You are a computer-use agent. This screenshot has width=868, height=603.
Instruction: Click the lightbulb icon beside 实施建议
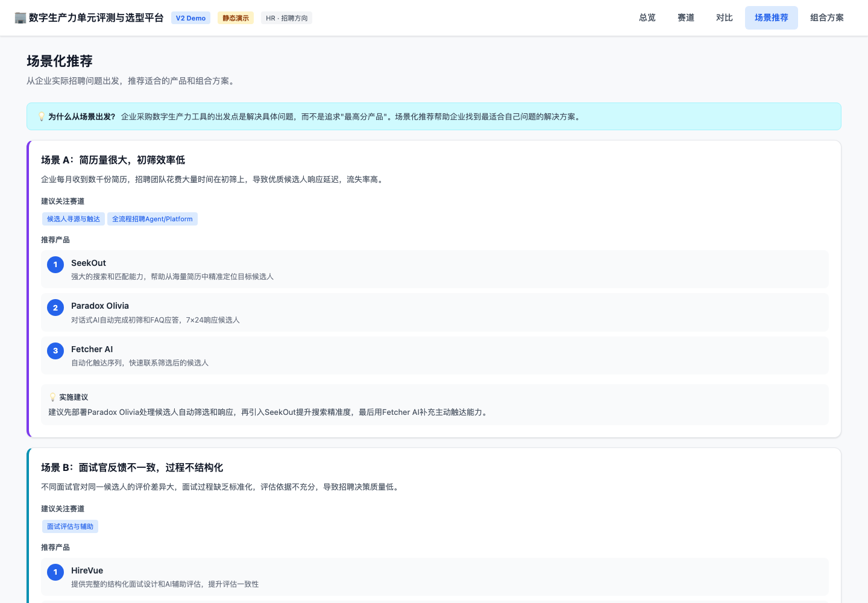[x=53, y=397]
